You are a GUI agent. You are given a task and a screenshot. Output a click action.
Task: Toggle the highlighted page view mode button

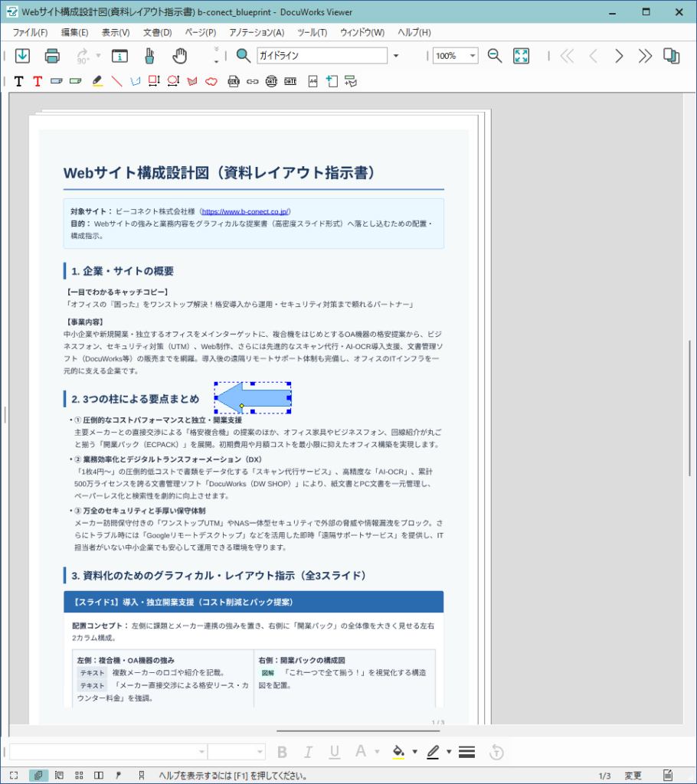click(38, 776)
